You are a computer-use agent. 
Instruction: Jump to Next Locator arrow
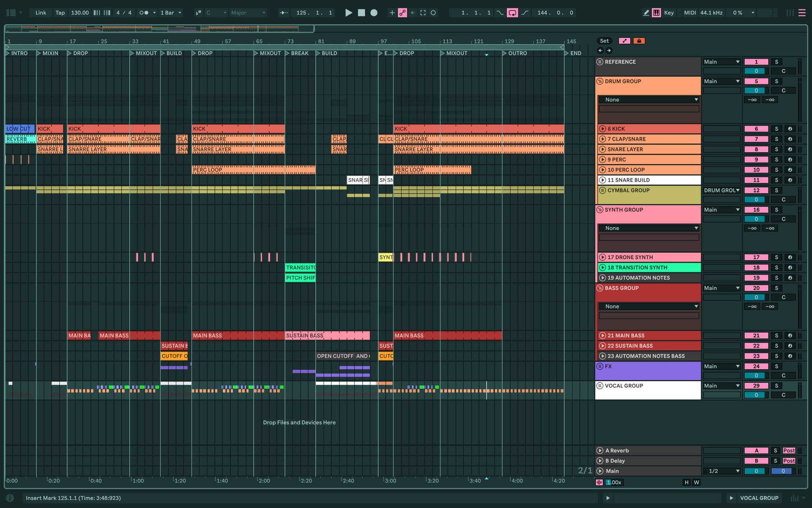(x=609, y=51)
